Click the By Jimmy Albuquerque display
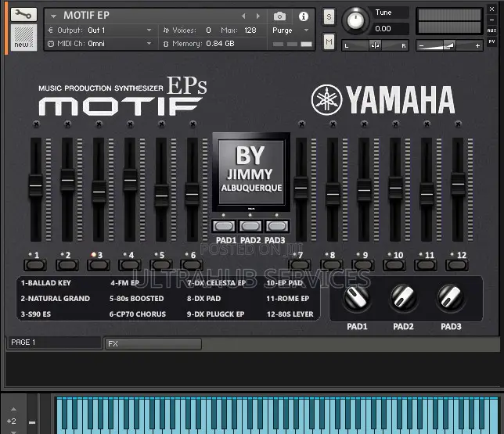 [x=251, y=172]
